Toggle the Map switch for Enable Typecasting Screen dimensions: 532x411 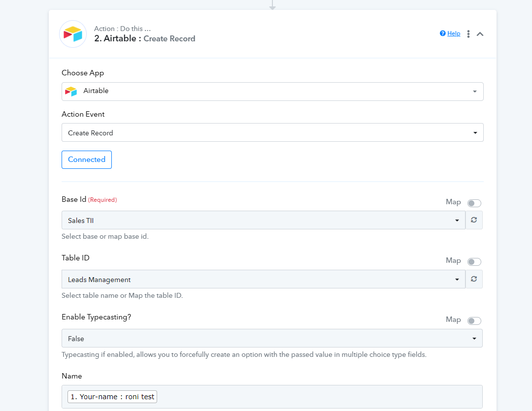[474, 321]
